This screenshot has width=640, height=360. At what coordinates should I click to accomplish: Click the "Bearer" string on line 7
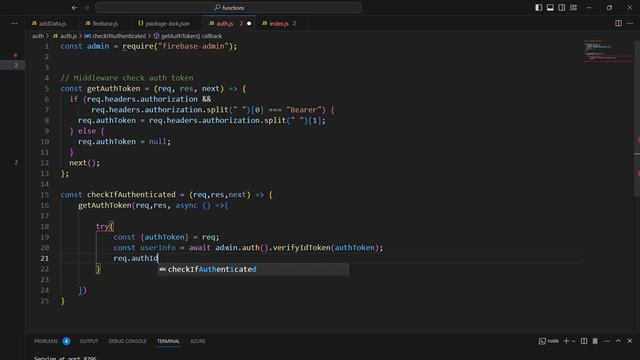coord(304,110)
